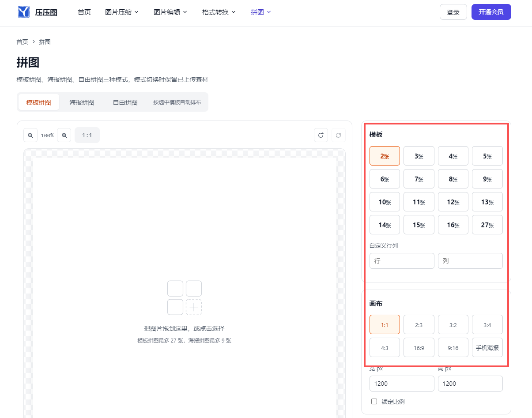Zoom out the canvas with magnifier minus
532x418 pixels.
[x=30, y=135]
